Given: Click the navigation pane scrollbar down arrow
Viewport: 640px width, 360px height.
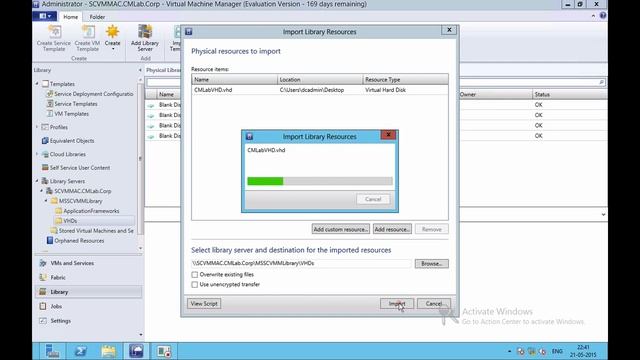Looking at the screenshot, I should pos(141,248).
